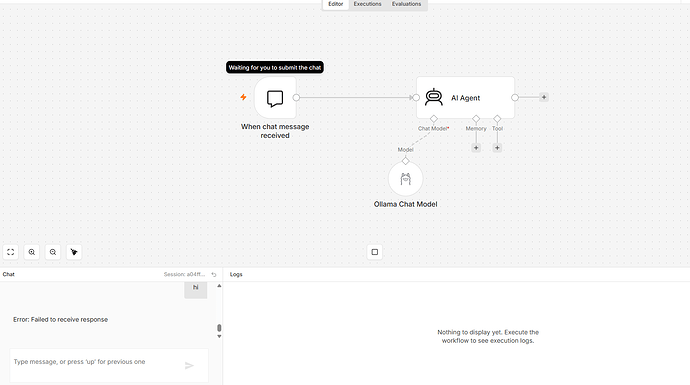
Task: Zoom in on the canvas
Action: coord(32,252)
